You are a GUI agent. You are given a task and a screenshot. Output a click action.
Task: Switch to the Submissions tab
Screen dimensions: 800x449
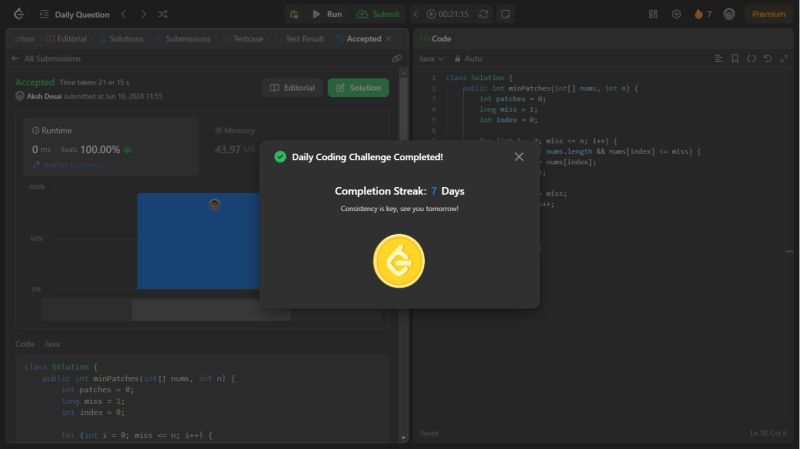tap(182, 38)
